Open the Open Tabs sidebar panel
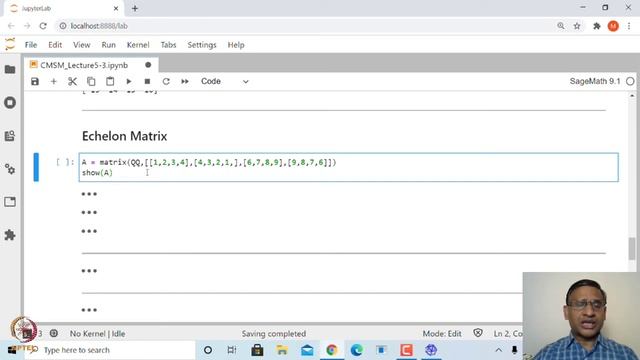640x360 pixels. pos(10,202)
